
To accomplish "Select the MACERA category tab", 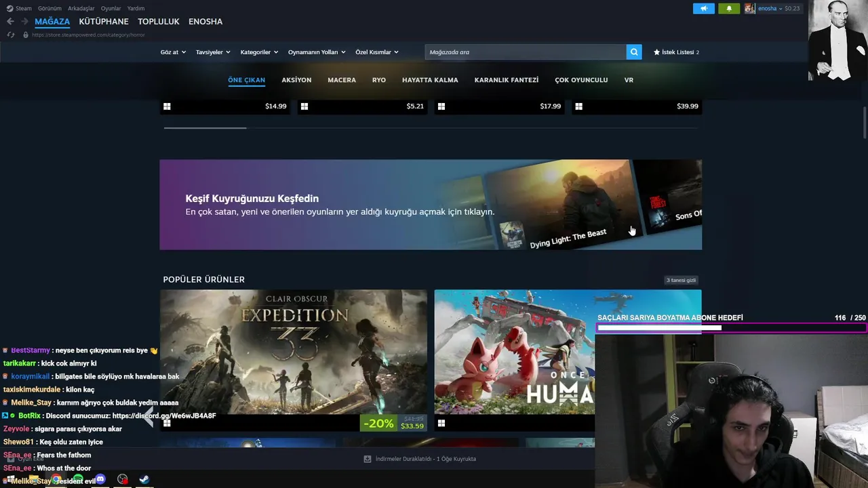I will pos(342,80).
